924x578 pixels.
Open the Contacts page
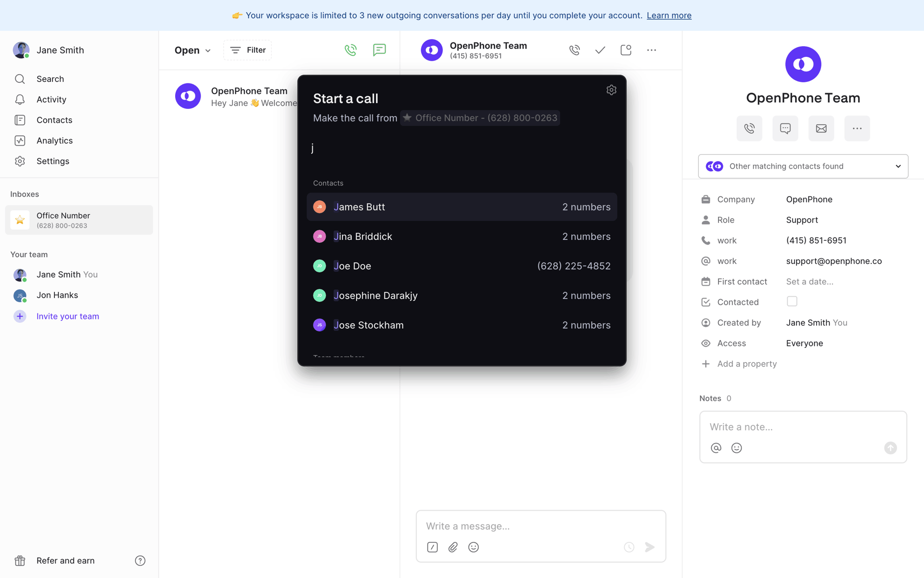54,120
